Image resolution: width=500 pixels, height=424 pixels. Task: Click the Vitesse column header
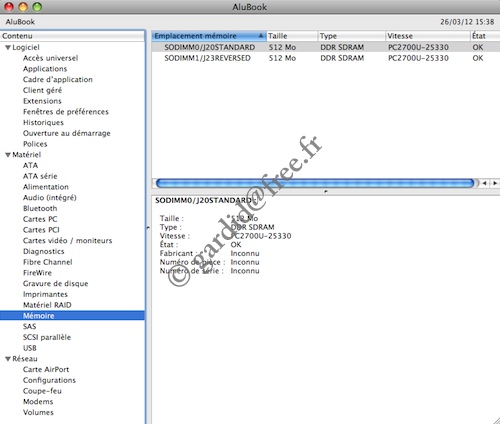428,36
